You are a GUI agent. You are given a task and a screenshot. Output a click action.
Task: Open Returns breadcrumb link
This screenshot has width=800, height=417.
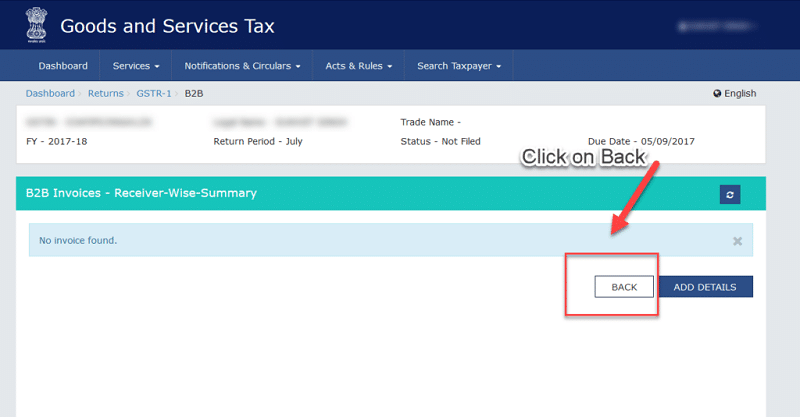pos(106,93)
